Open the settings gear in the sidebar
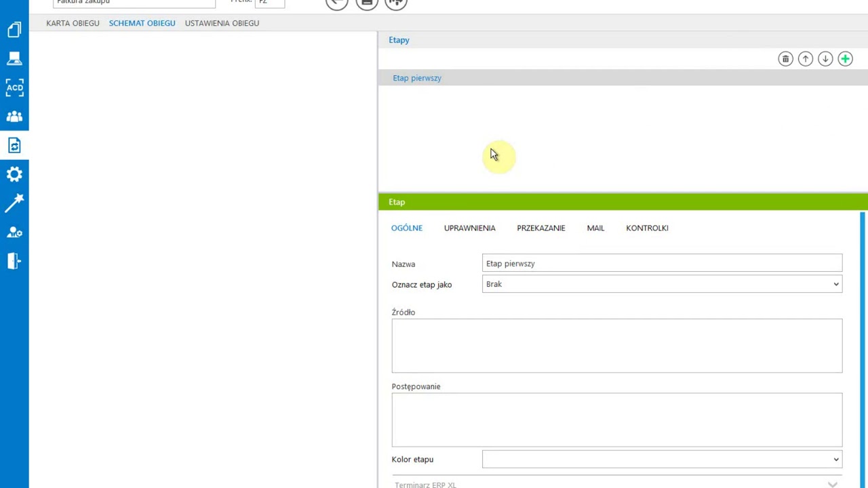The width and height of the screenshot is (868, 488). [x=14, y=174]
